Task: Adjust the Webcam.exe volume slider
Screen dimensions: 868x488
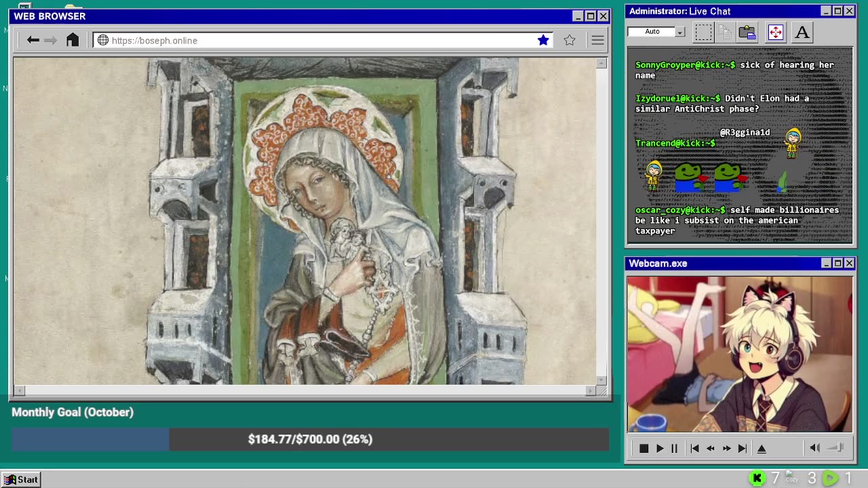Action: pyautogui.click(x=835, y=448)
